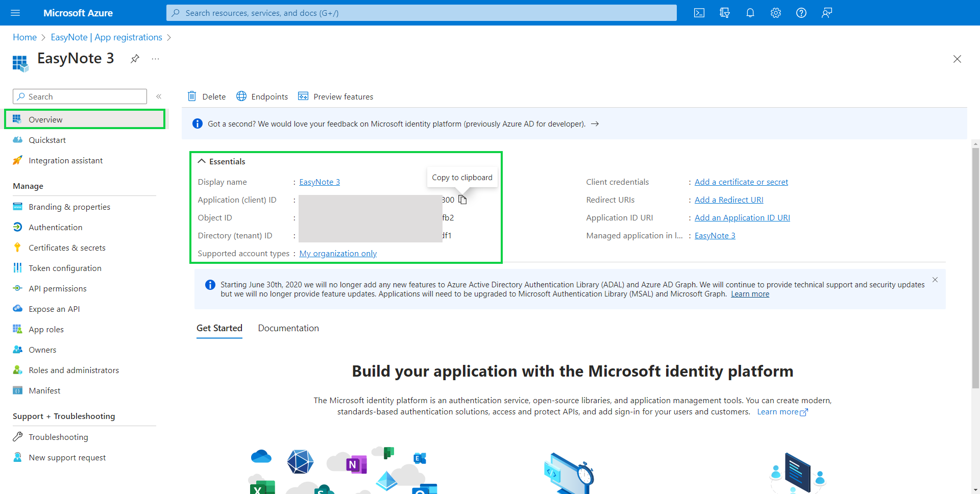Delete the EasyNote 3 app registration
Screen dimensions: 980x494
[x=206, y=96]
